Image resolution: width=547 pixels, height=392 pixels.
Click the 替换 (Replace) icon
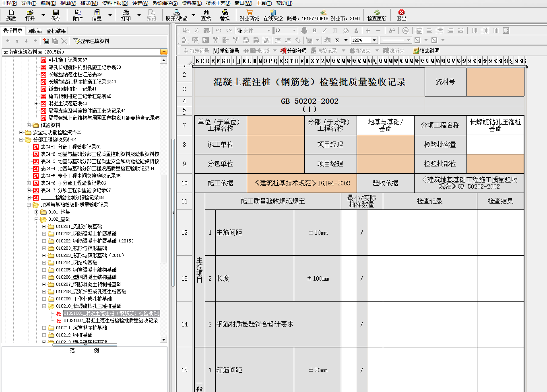coord(225,15)
